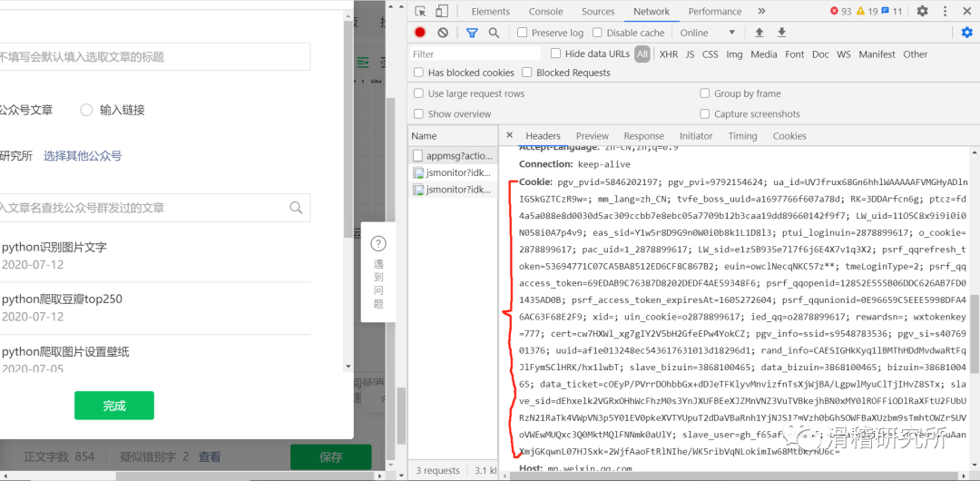Enable Preserve log checkbox
The height and width of the screenshot is (481, 980).
tap(523, 33)
